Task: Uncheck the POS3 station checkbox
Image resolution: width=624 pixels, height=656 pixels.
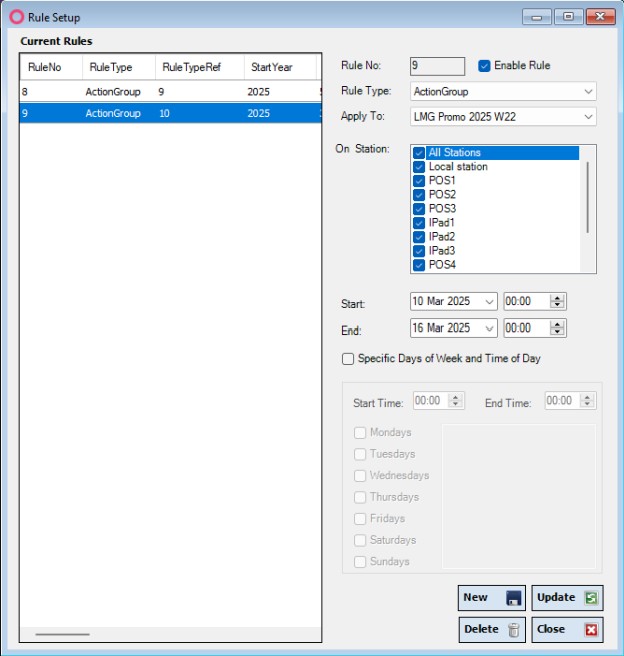Action: [420, 209]
